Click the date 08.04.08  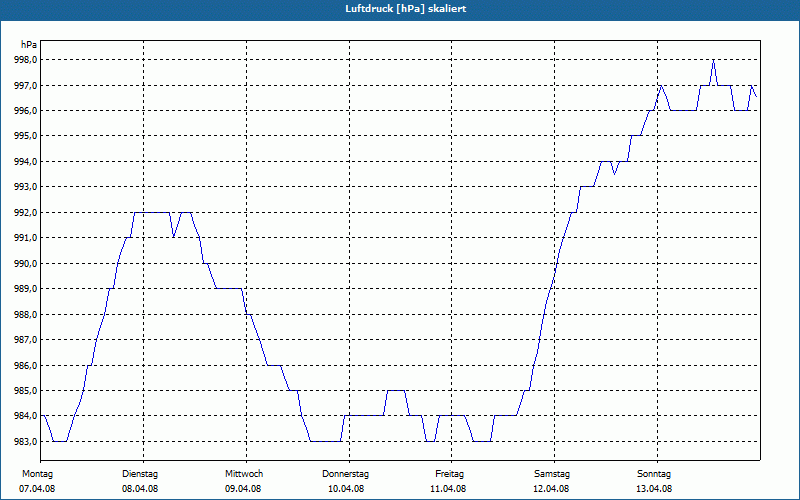(x=140, y=489)
